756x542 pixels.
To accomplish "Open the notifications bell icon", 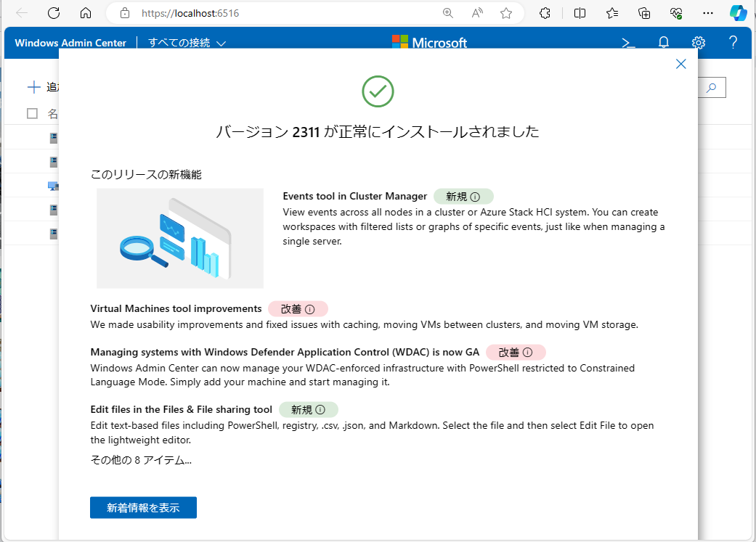I will (x=663, y=43).
